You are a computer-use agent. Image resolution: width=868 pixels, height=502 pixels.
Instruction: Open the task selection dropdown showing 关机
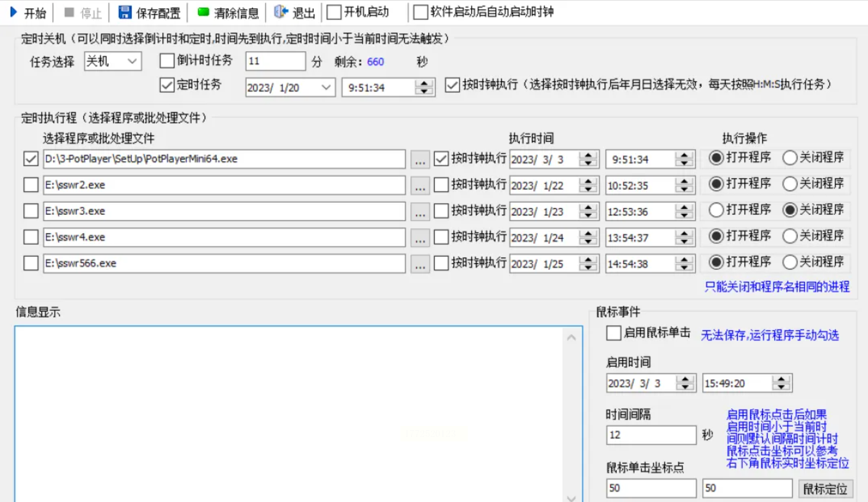[x=131, y=61]
